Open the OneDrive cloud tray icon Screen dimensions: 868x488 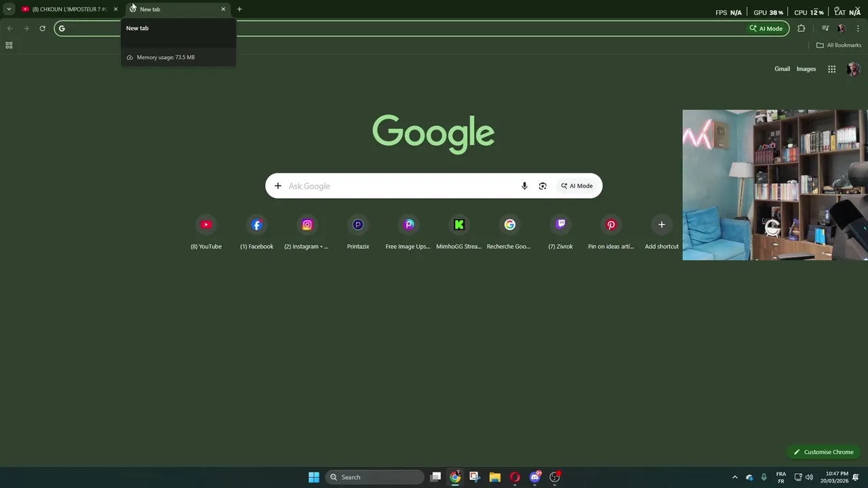[749, 477]
